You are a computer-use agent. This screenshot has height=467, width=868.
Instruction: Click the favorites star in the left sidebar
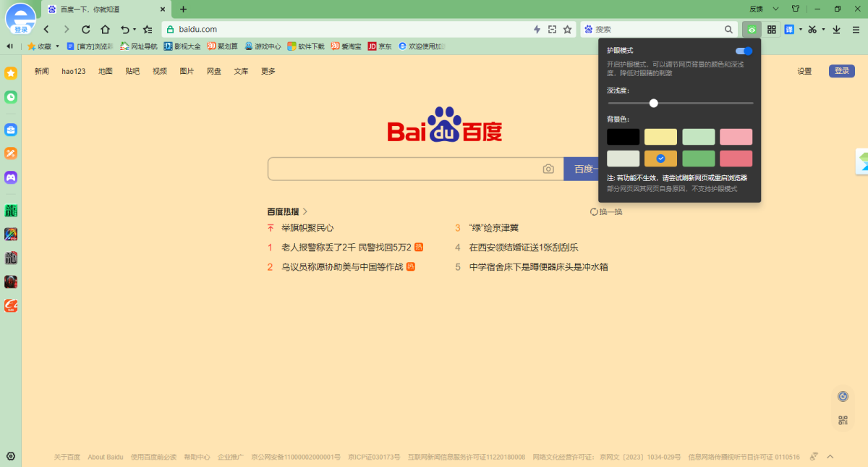[x=10, y=73]
